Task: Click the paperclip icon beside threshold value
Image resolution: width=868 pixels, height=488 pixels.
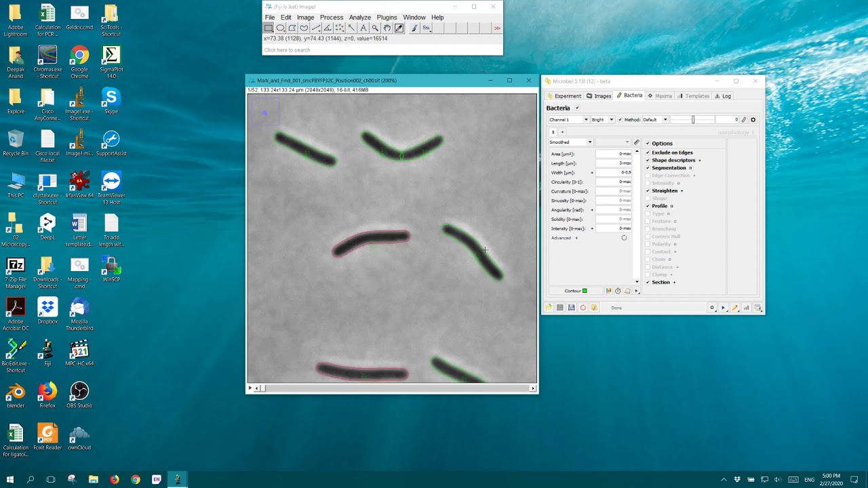Action: point(744,120)
